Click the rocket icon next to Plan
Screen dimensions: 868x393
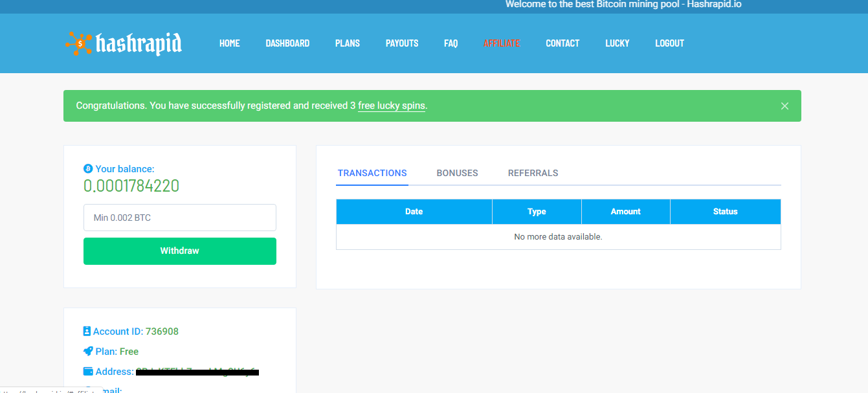click(88, 352)
